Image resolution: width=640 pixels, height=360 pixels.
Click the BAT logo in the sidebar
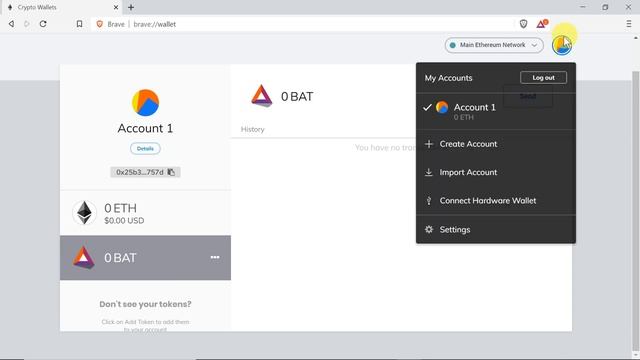click(x=84, y=258)
